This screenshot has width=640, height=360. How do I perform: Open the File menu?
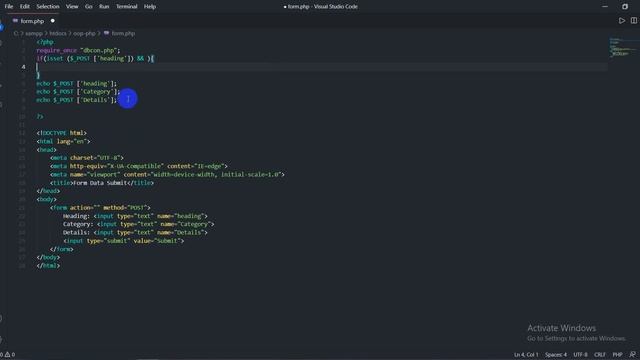pyautogui.click(x=9, y=7)
